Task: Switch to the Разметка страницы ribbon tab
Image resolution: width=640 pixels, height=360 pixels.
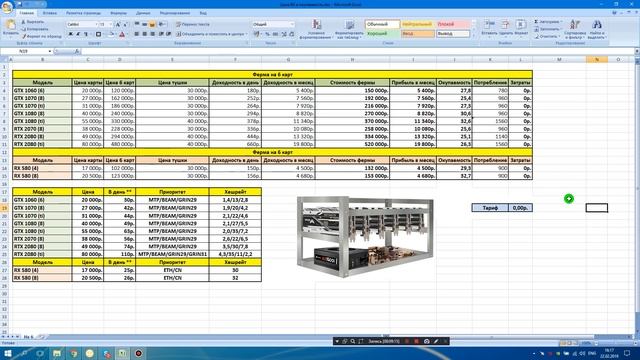Action: tap(83, 13)
